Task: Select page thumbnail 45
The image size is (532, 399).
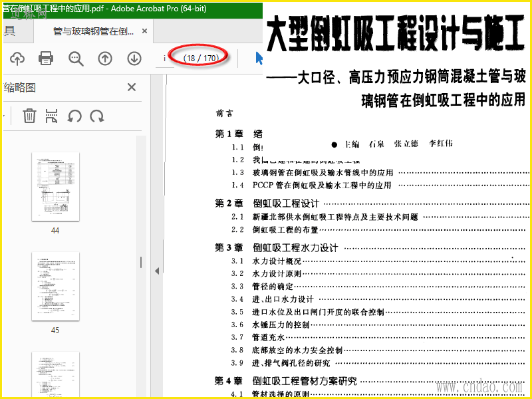Action: coord(56,287)
